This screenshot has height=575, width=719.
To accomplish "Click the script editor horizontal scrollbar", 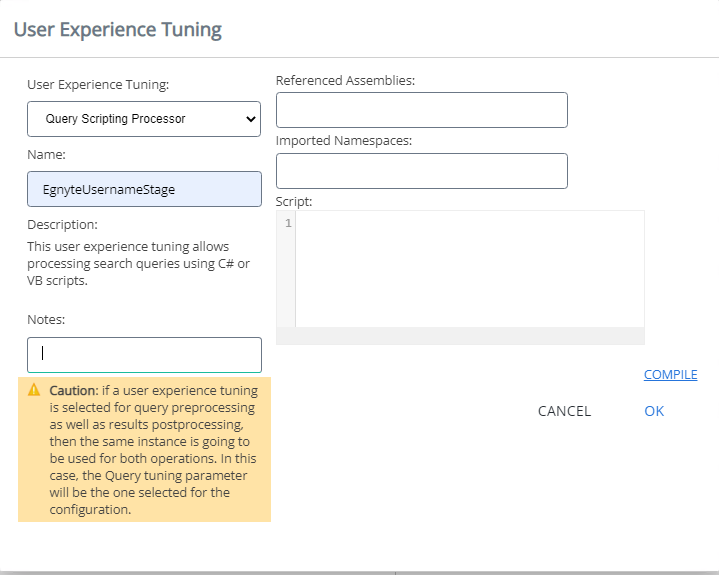I will (460, 336).
